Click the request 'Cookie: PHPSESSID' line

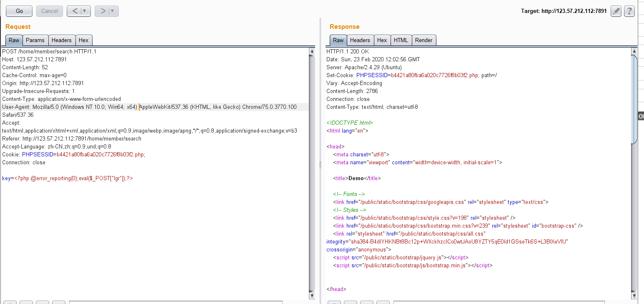pos(73,155)
